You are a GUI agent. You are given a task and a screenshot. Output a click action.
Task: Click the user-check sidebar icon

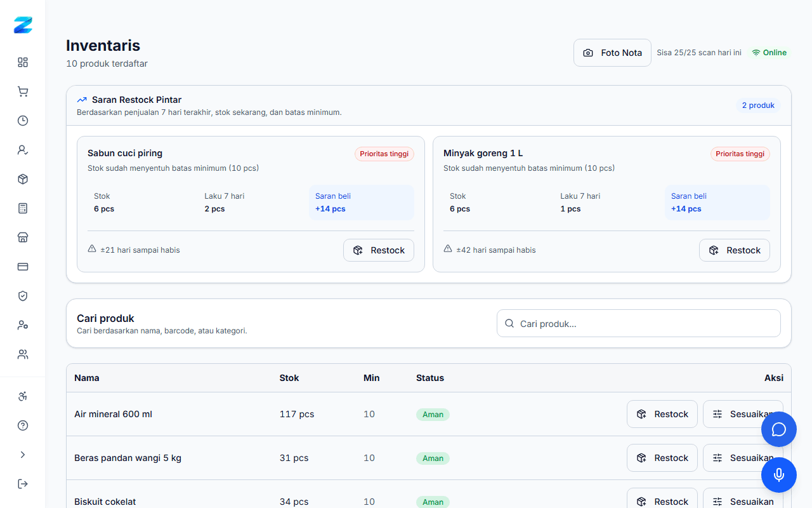click(23, 150)
